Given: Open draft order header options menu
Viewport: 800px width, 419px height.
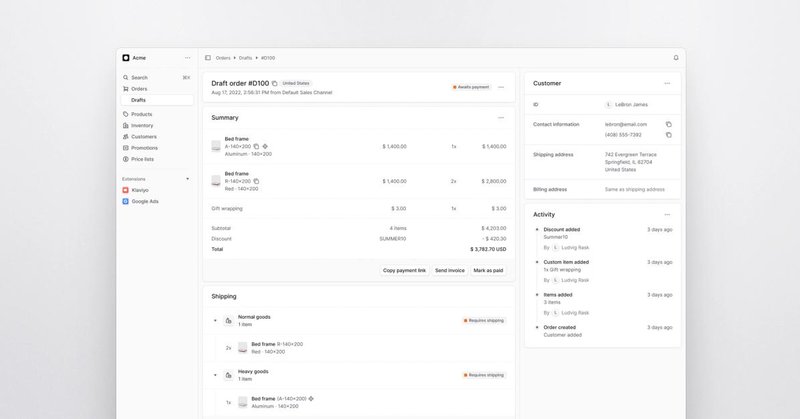Looking at the screenshot, I should click(501, 87).
